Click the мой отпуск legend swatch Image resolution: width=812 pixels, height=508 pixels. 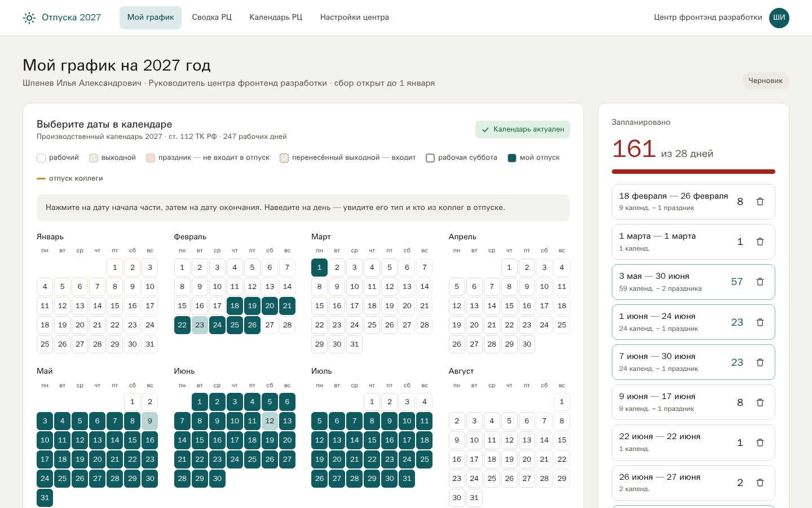512,158
